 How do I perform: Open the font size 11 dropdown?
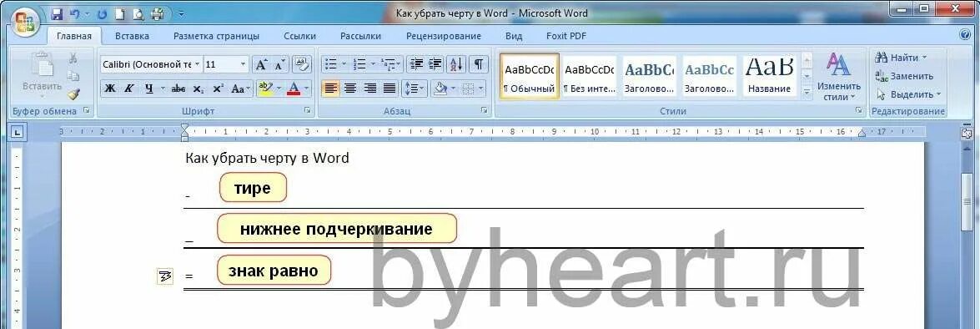coord(244,64)
